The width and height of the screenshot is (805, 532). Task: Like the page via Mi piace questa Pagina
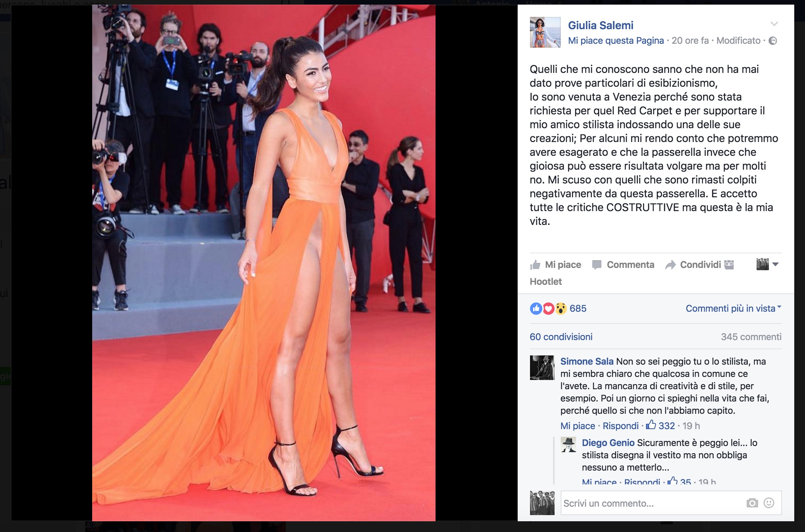(x=616, y=41)
